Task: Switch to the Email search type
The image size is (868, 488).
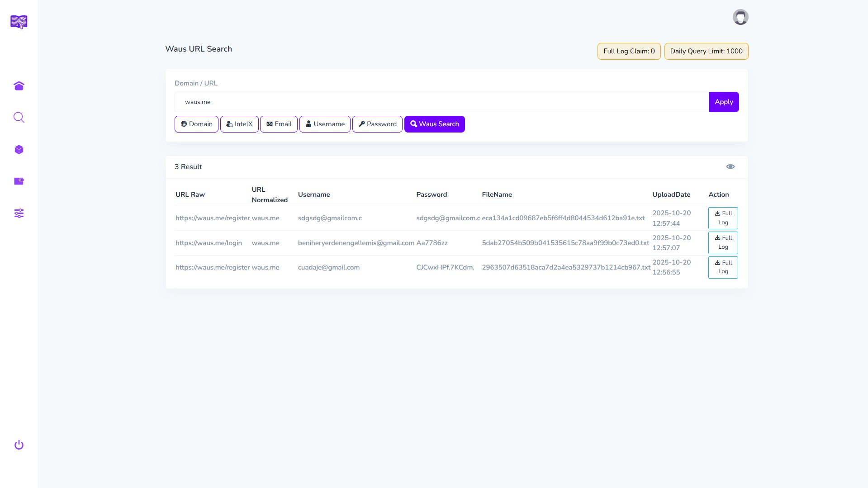Action: [279, 124]
